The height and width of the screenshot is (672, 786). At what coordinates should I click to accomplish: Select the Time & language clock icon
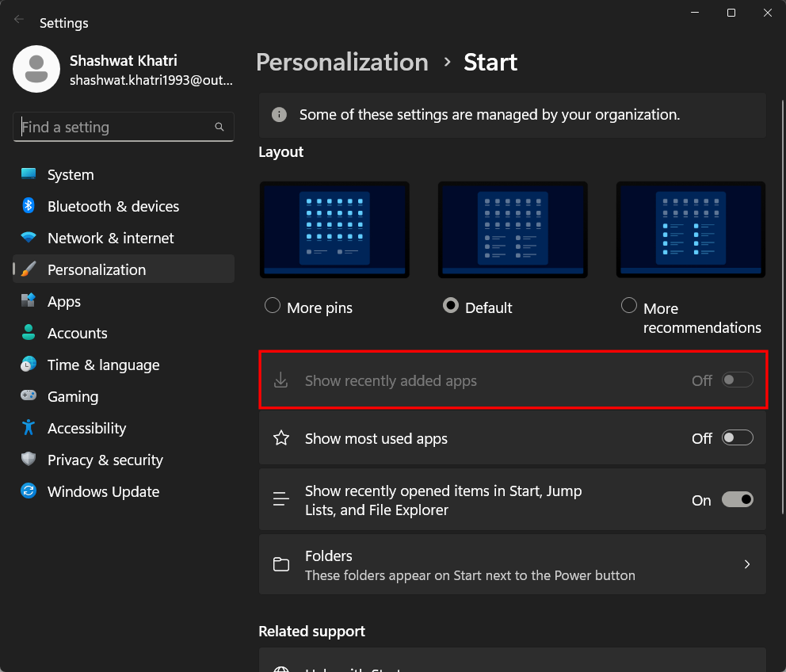28,365
